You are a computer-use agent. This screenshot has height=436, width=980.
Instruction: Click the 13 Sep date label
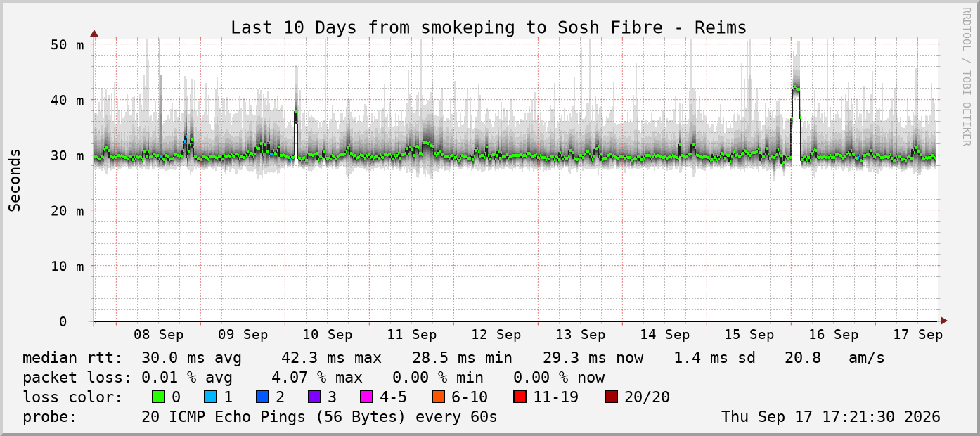pos(580,335)
